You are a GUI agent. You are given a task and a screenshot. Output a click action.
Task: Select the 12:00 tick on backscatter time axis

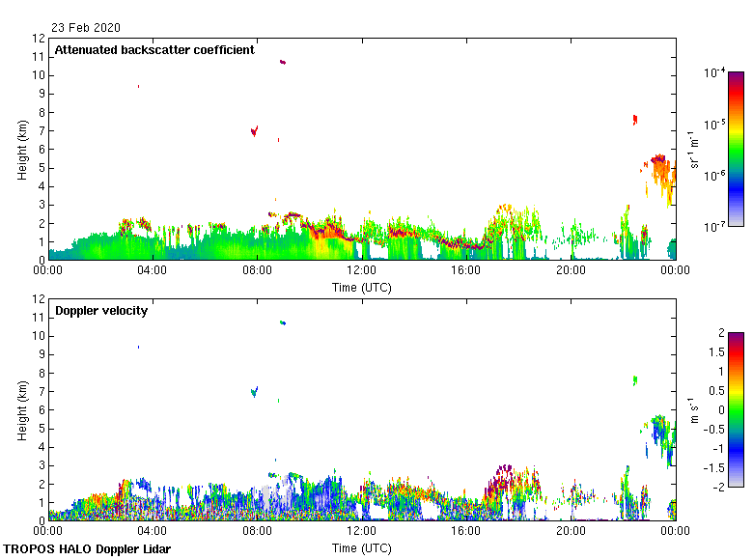(x=362, y=271)
